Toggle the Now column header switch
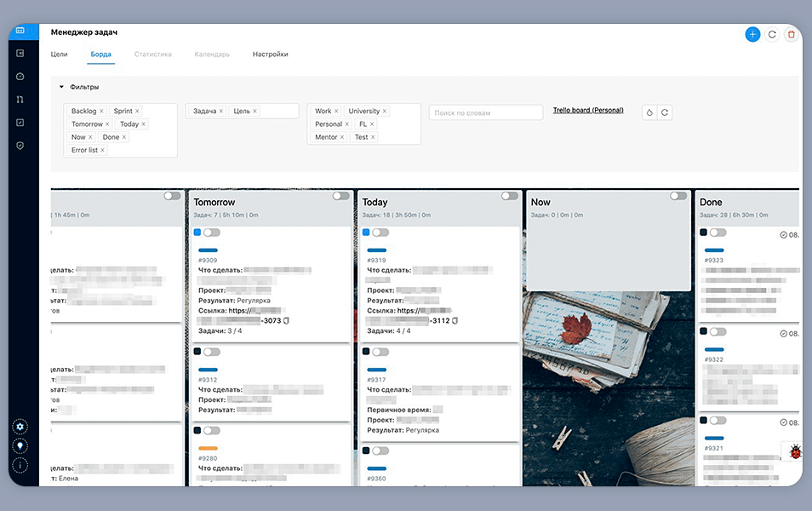812x511 pixels. tap(678, 196)
